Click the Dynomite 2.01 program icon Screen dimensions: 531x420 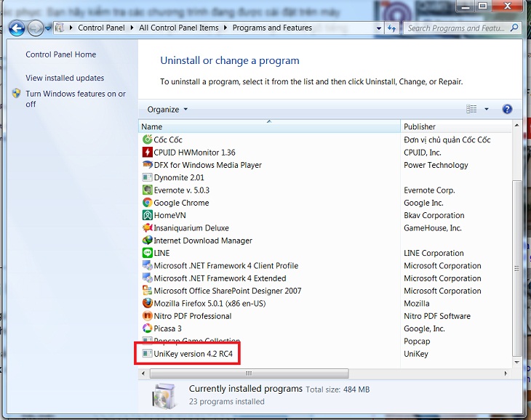pos(147,177)
